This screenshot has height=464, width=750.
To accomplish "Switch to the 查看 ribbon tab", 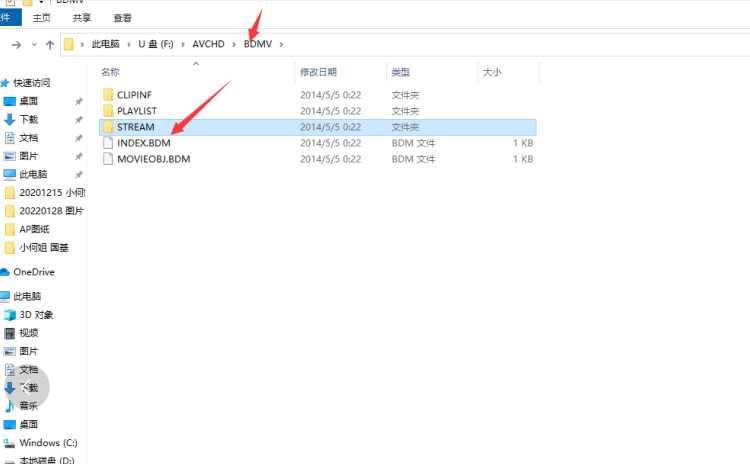I will pos(122,18).
